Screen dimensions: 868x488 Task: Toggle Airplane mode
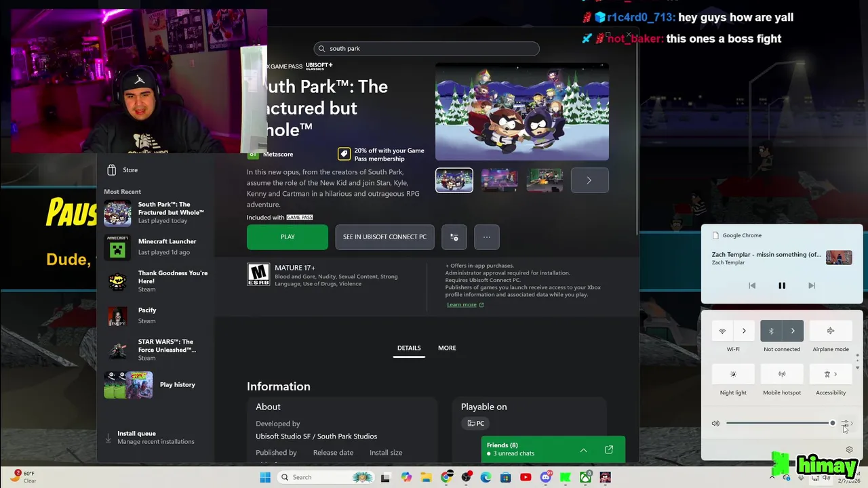[x=831, y=331]
